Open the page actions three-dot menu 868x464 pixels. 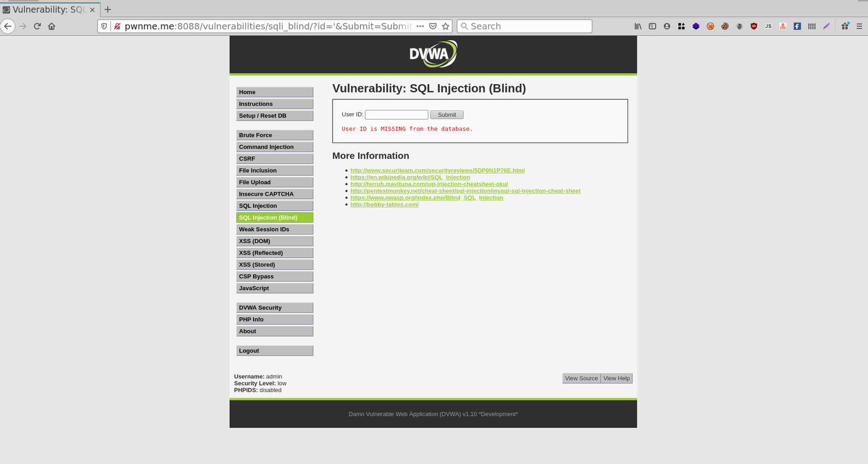[420, 26]
